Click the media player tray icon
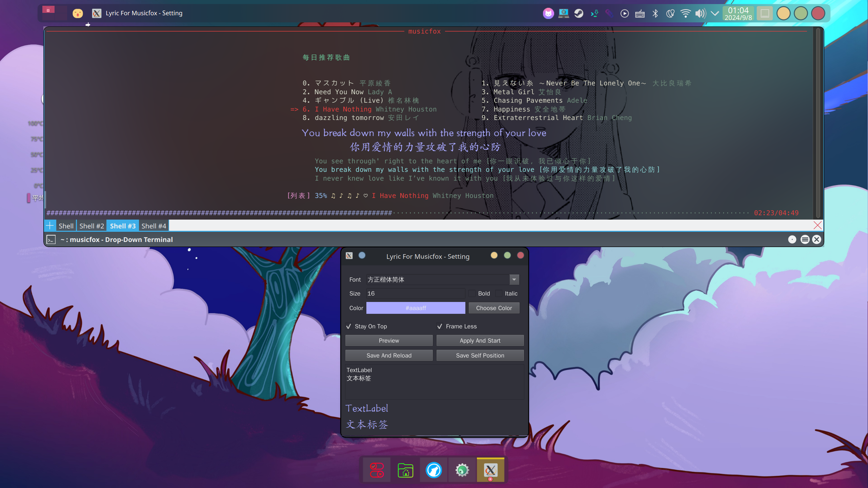868x488 pixels. (624, 13)
